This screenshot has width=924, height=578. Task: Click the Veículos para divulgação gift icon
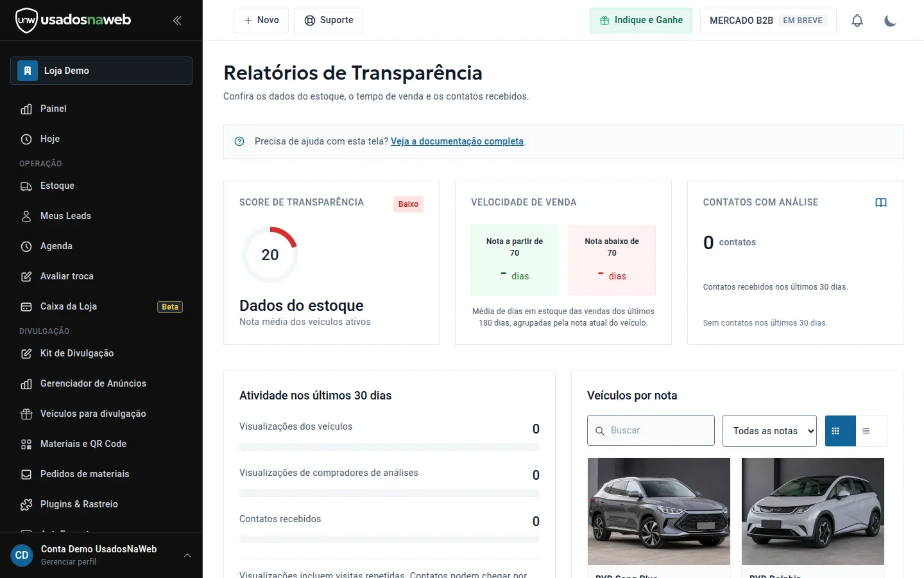26,414
